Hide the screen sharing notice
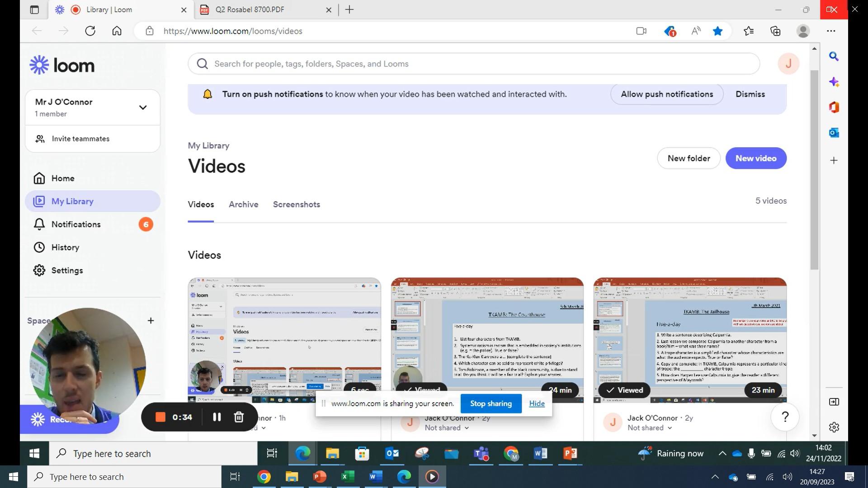The image size is (868, 488). [537, 404]
